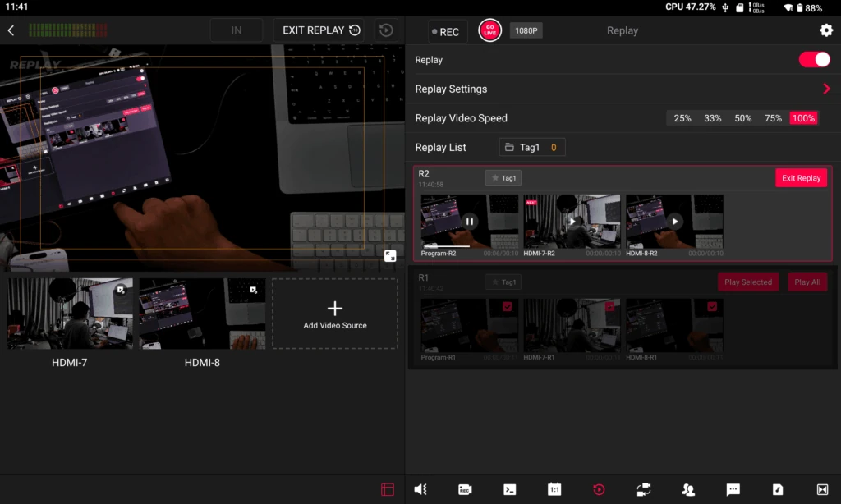The height and width of the screenshot is (504, 841).
Task: Click the layout icon in bottom bar
Action: [x=388, y=489]
